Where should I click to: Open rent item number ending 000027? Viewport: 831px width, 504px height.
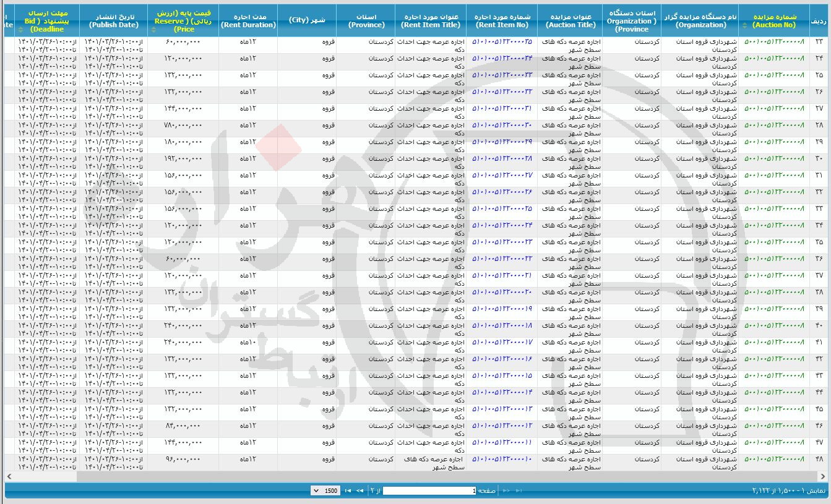502,176
